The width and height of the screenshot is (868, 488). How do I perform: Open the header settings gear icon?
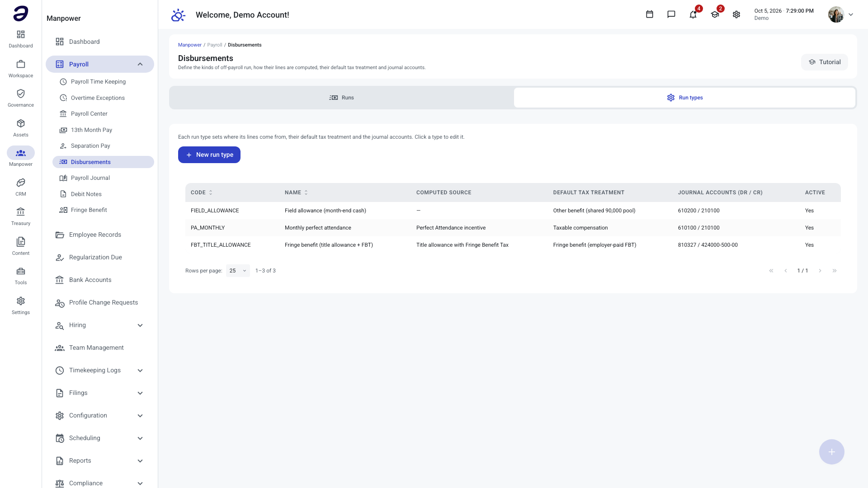(x=736, y=14)
